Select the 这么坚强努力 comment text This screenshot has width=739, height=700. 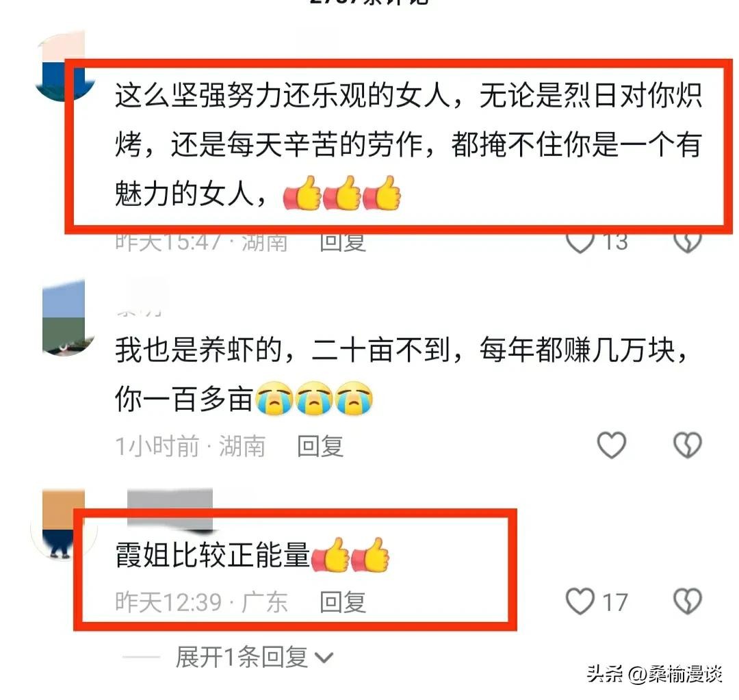[x=408, y=144]
